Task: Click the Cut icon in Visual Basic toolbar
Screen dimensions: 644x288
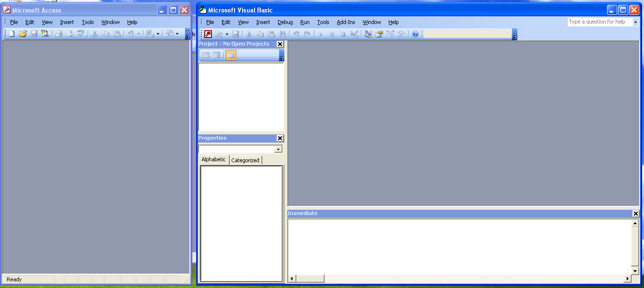Action: pyautogui.click(x=249, y=34)
